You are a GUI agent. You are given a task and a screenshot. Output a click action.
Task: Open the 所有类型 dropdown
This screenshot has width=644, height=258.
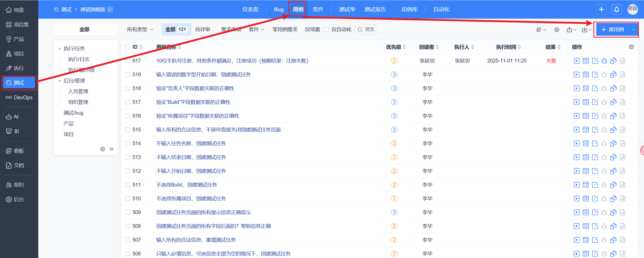coord(140,30)
